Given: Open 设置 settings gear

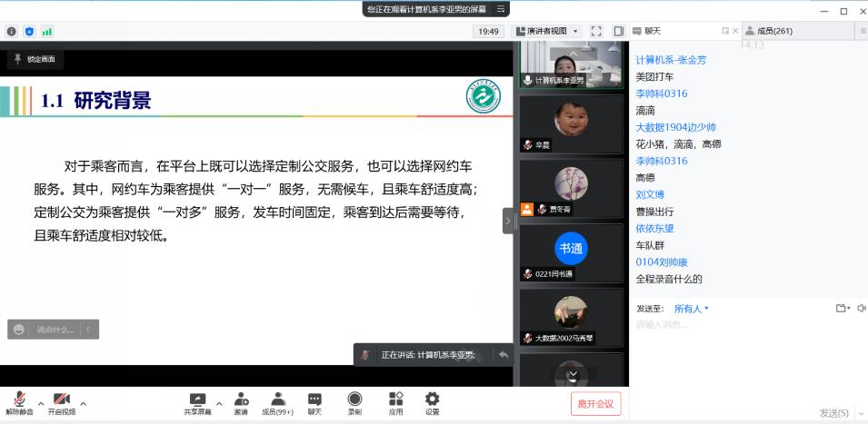Looking at the screenshot, I should tap(432, 403).
